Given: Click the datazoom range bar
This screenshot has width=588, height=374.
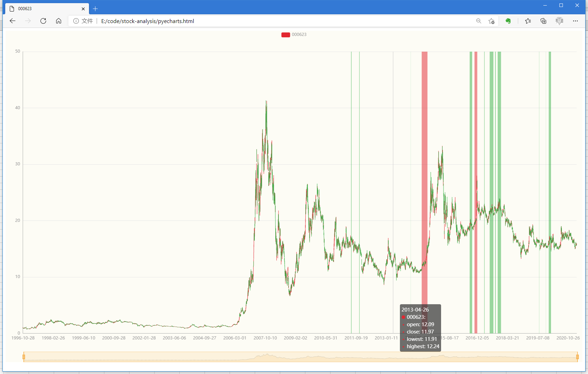Looking at the screenshot, I should 300,357.
